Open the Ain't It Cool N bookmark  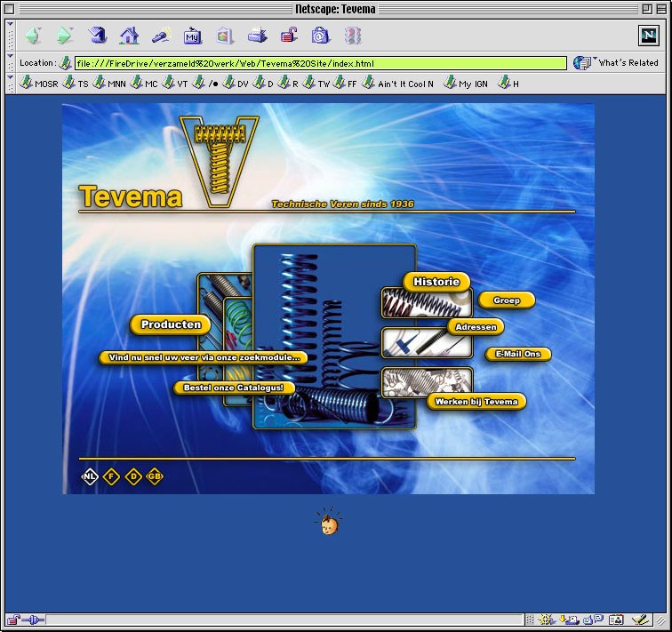[398, 84]
